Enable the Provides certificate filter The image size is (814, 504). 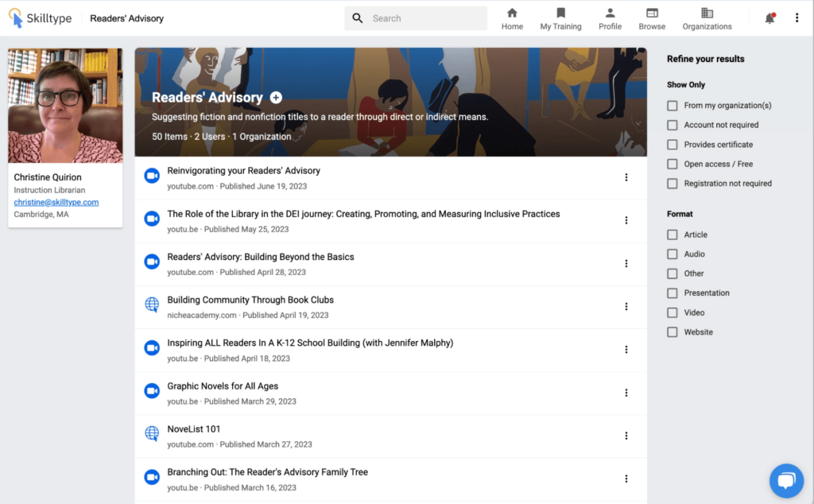point(673,145)
